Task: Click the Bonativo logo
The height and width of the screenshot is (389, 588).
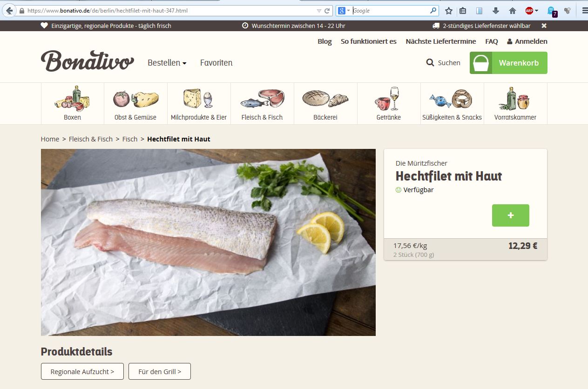Action: 88,61
